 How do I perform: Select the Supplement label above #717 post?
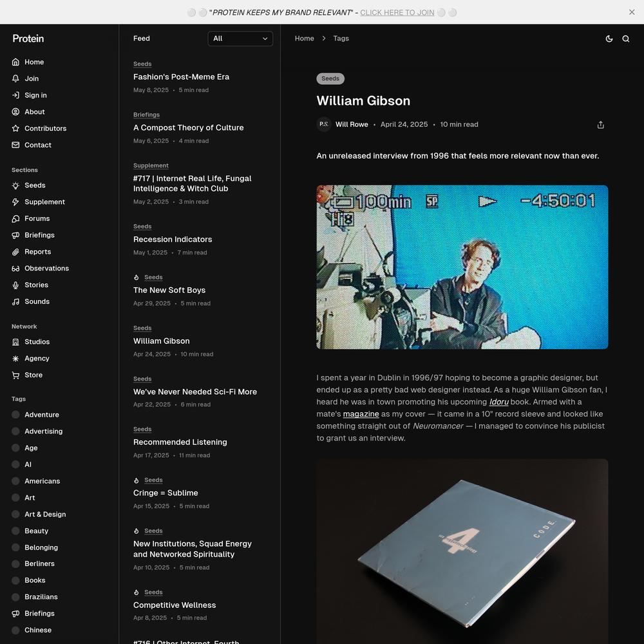(x=151, y=166)
